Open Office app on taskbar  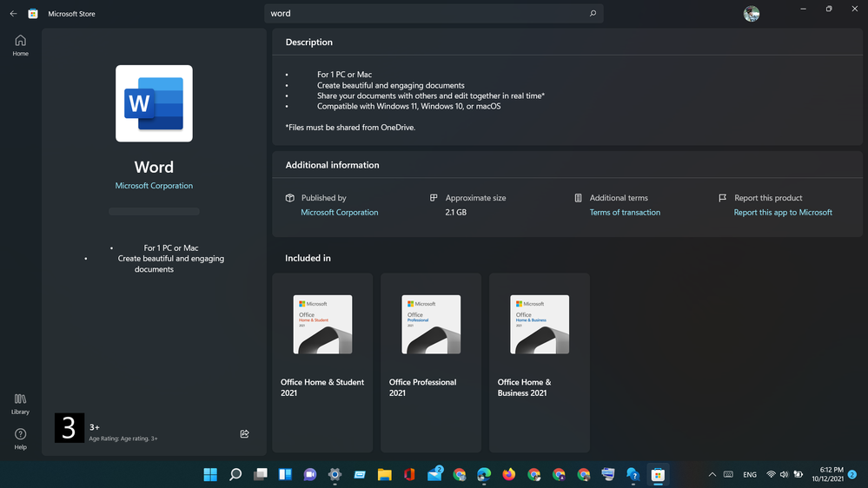pos(409,474)
